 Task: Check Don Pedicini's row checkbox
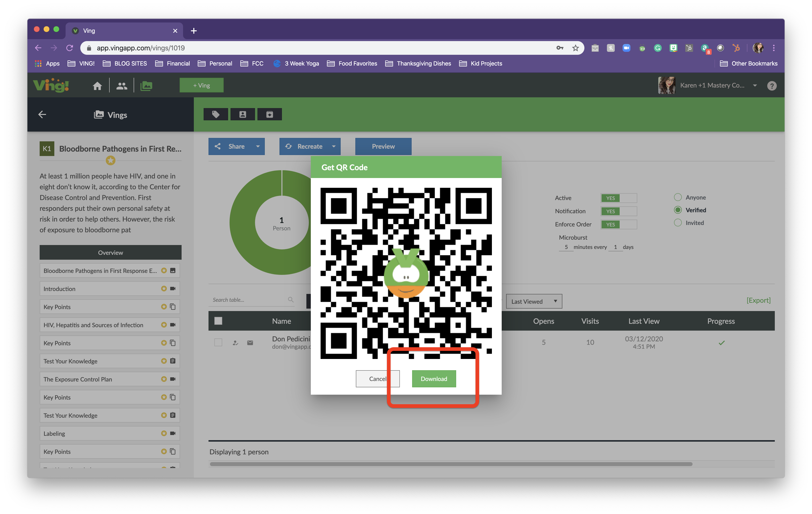pos(218,342)
